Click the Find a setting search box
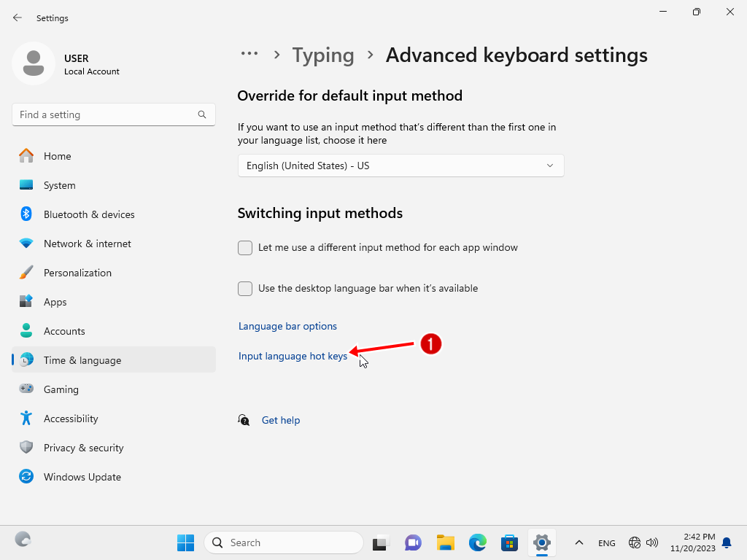 pyautogui.click(x=106, y=114)
